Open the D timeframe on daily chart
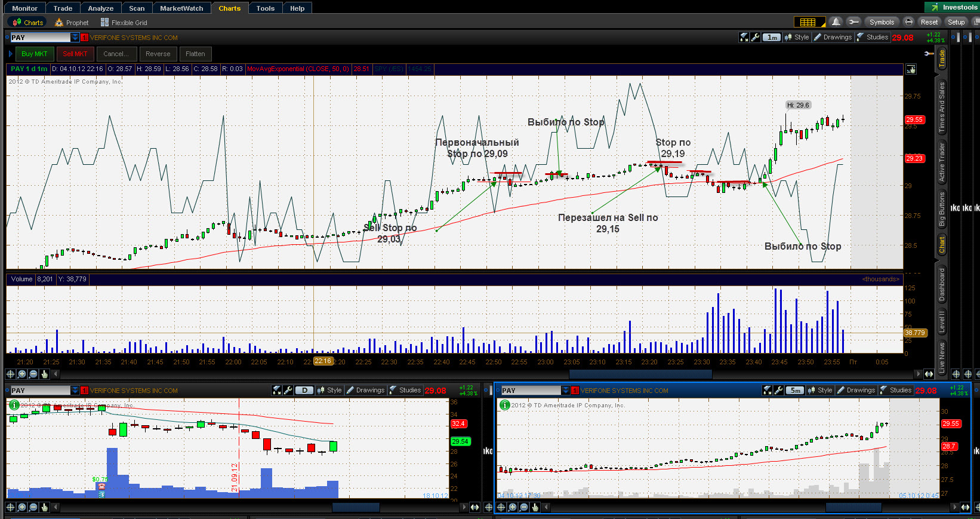Image resolution: width=980 pixels, height=519 pixels. [304, 390]
